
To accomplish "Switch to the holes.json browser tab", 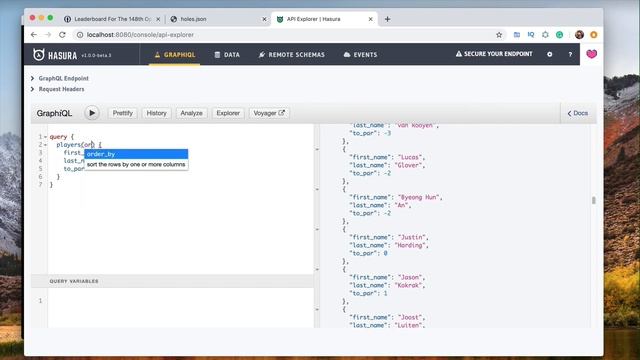I will click(219, 19).
